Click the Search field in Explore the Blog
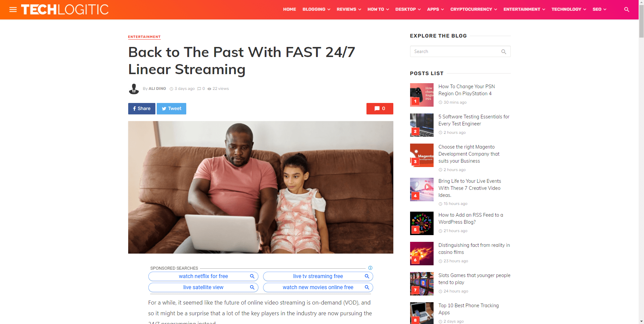This screenshot has width=644, height=324. click(x=460, y=52)
